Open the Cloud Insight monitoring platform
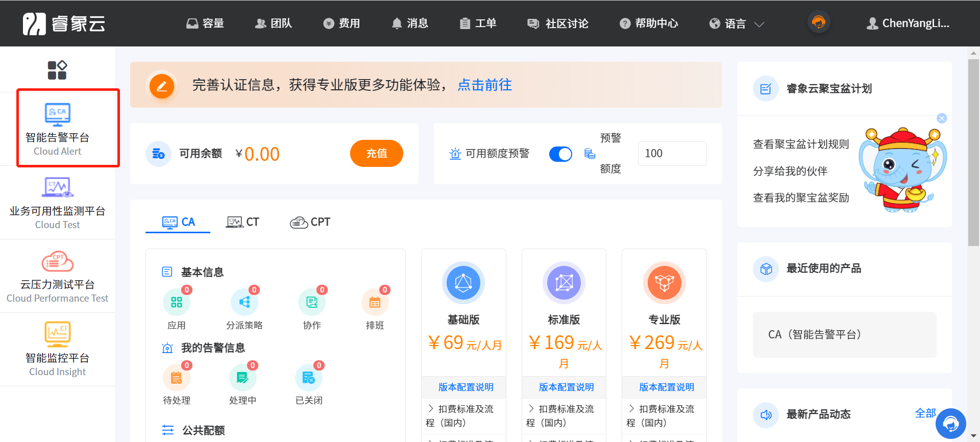Image resolution: width=980 pixels, height=442 pixels. (57, 334)
